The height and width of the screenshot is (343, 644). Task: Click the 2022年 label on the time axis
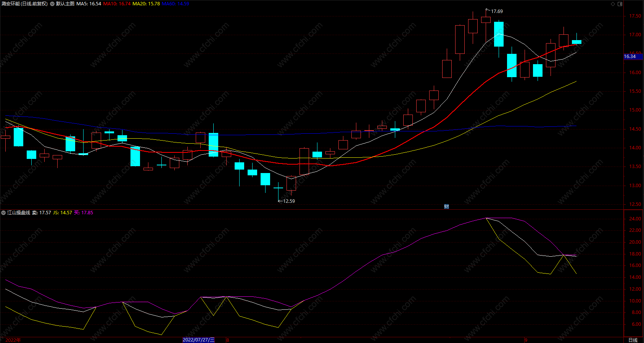click(x=13, y=340)
